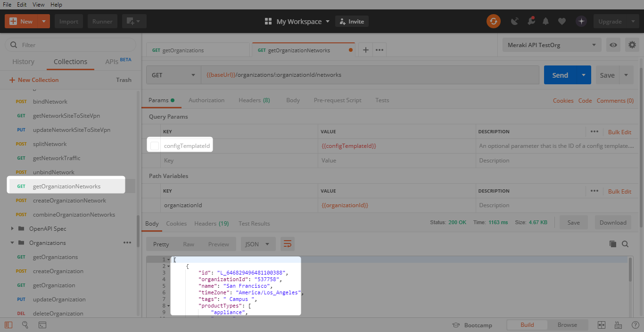The width and height of the screenshot is (644, 332).
Task: Open Path Variables three-dot column options
Action: click(594, 191)
